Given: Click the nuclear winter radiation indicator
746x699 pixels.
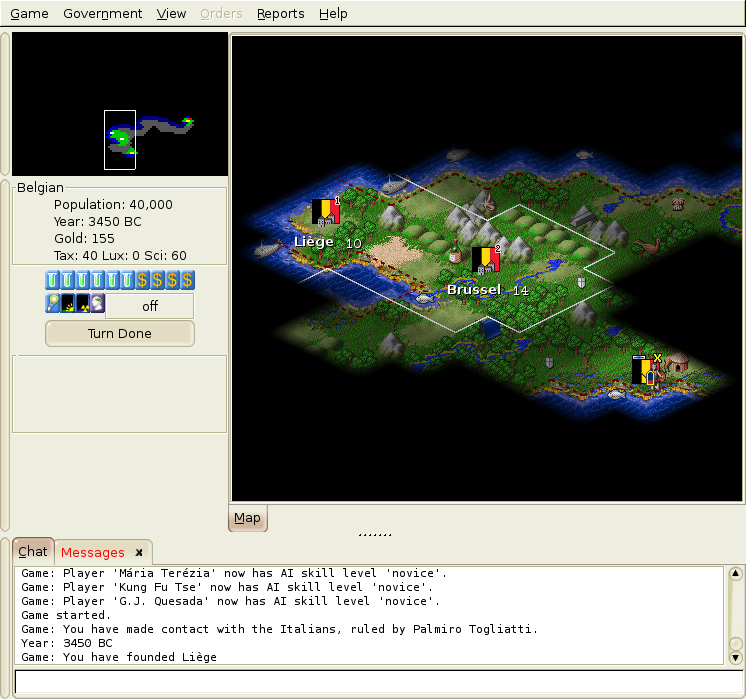Looking at the screenshot, I should (x=82, y=303).
